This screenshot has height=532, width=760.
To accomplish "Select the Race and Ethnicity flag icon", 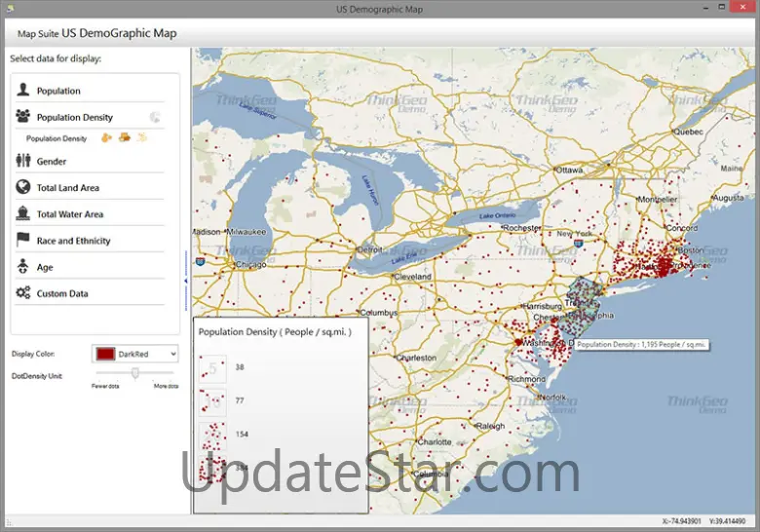I will (22, 240).
